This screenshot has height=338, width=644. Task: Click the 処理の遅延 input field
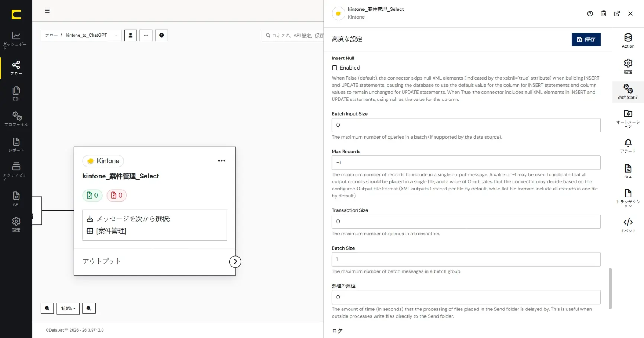point(466,297)
